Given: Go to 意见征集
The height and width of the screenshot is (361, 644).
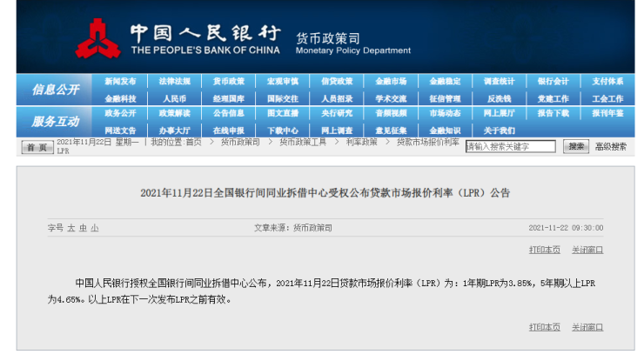Looking at the screenshot, I should tap(391, 130).
